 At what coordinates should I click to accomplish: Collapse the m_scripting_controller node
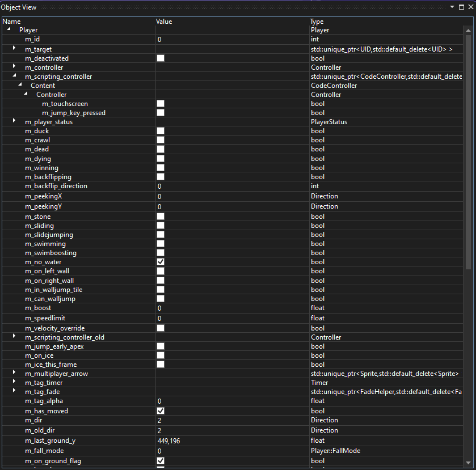point(14,77)
